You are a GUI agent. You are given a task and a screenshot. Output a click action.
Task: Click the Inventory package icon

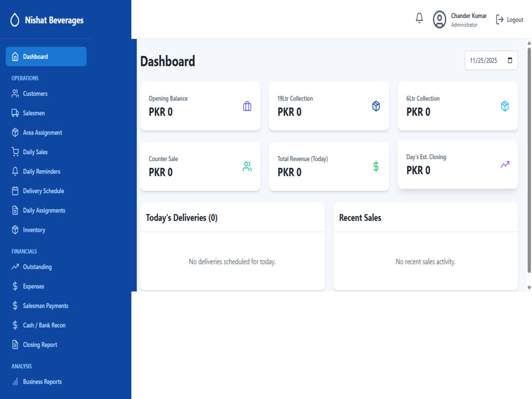point(15,230)
